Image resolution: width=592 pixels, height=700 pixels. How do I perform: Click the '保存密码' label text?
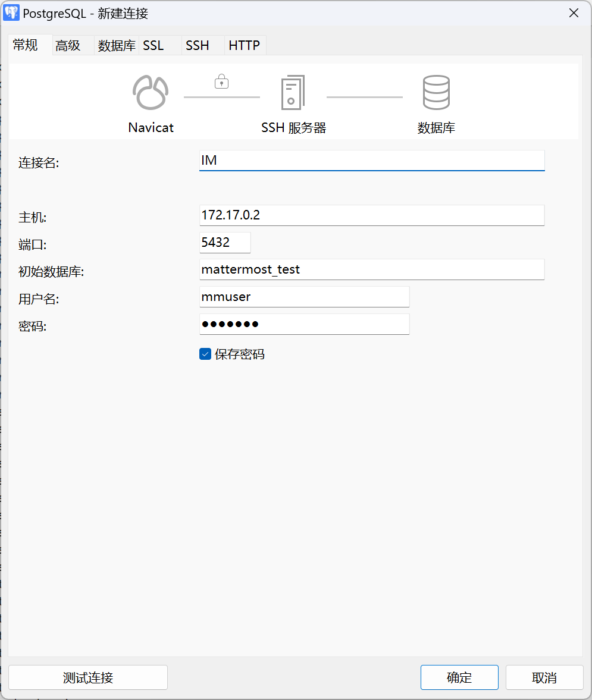point(240,354)
